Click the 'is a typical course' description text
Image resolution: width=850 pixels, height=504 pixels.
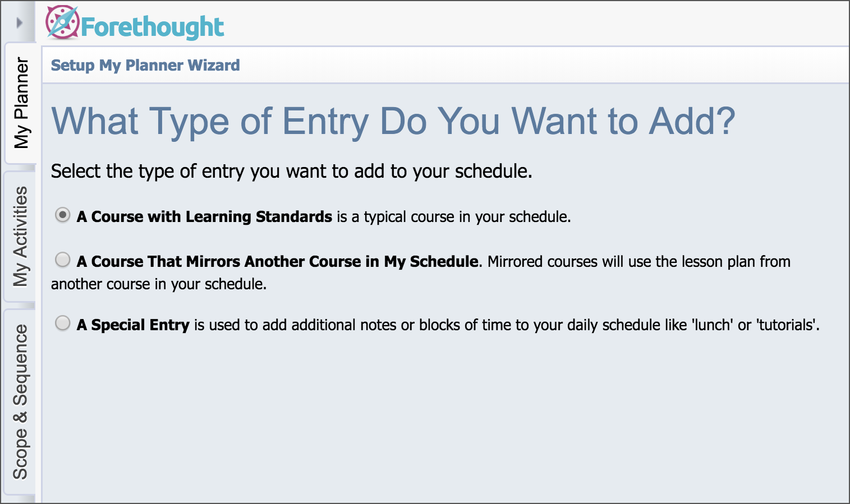click(453, 217)
